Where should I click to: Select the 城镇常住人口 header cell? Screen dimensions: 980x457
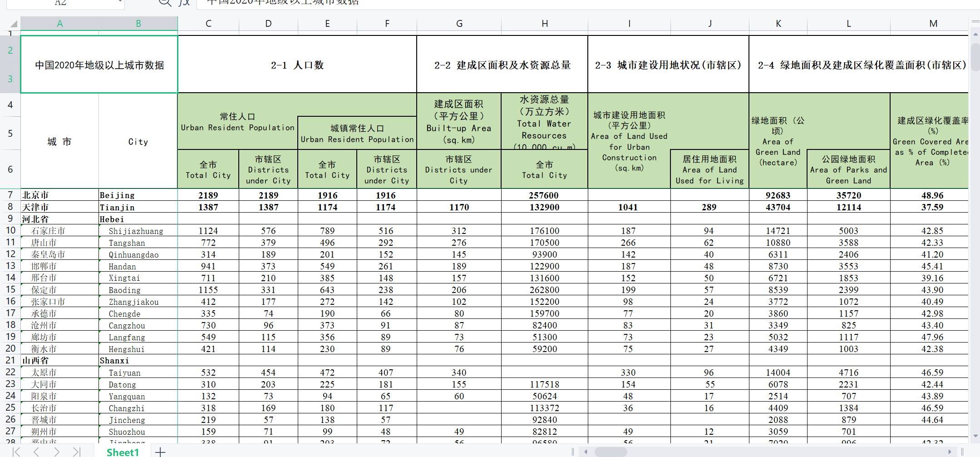pos(357,133)
